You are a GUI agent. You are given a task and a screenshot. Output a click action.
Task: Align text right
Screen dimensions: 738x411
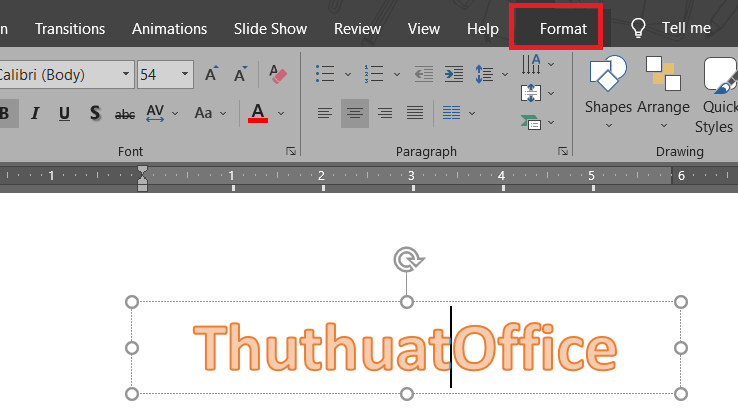point(385,113)
